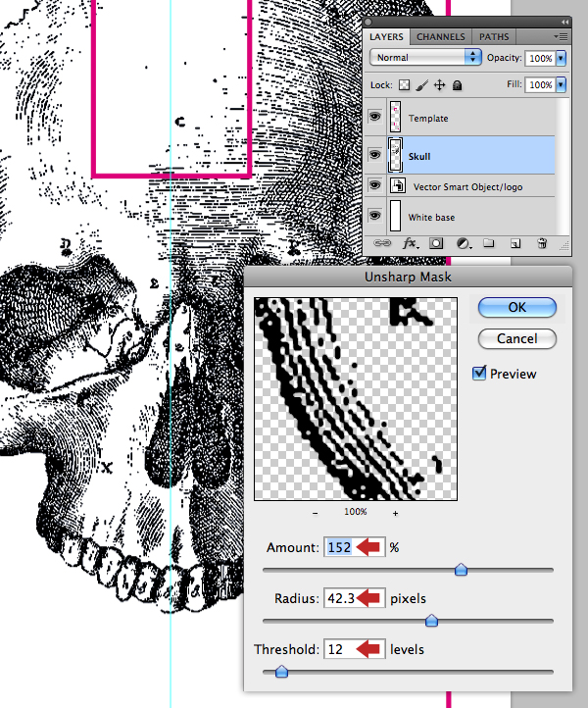
Task: Cancel the Unsharp Mask dialog
Action: point(517,338)
